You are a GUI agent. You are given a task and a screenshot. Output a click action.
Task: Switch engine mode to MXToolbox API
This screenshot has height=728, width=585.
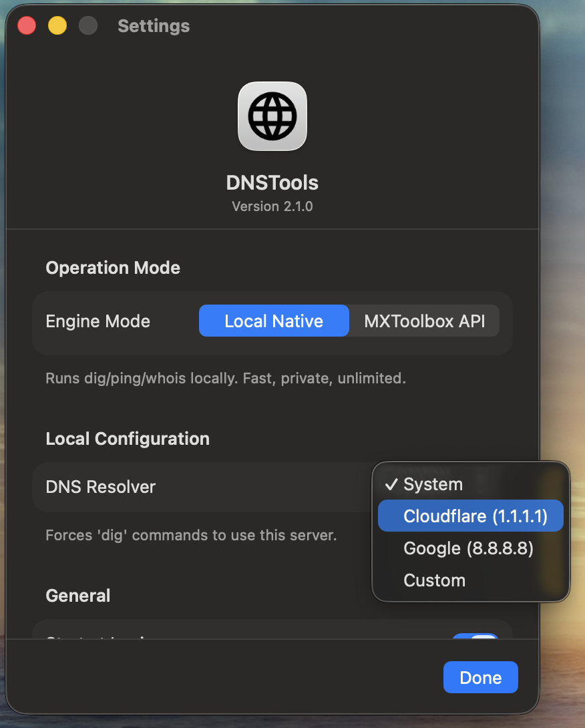coord(424,321)
